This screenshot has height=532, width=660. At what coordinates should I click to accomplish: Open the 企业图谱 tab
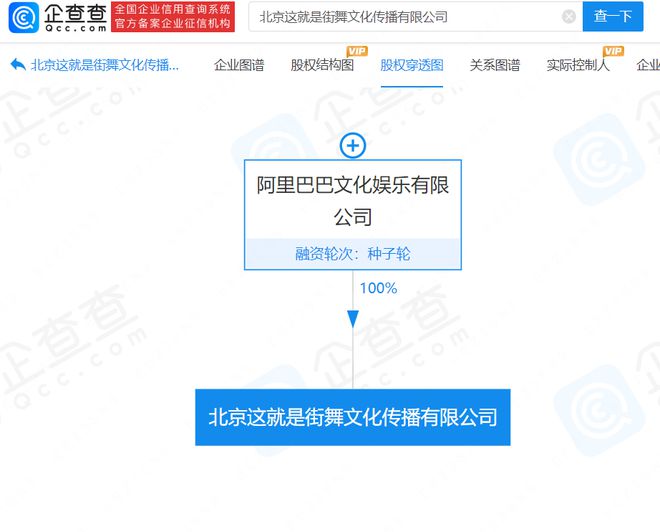(239, 65)
